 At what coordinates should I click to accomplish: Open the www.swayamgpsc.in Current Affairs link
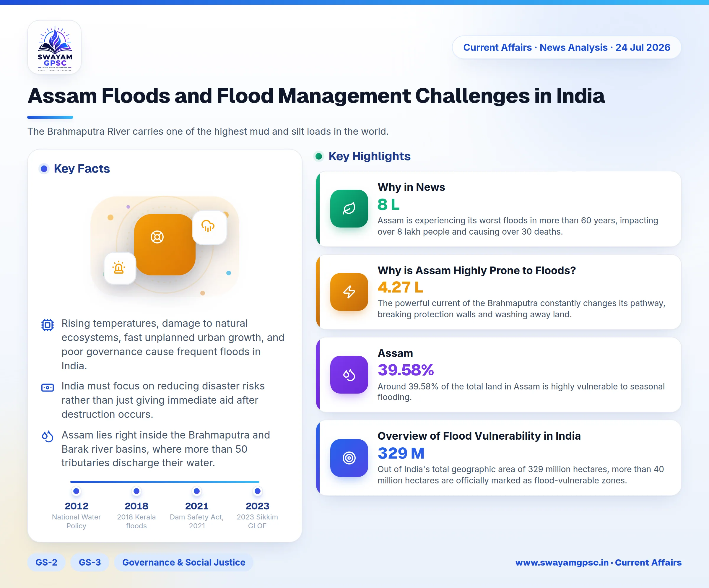(598, 562)
